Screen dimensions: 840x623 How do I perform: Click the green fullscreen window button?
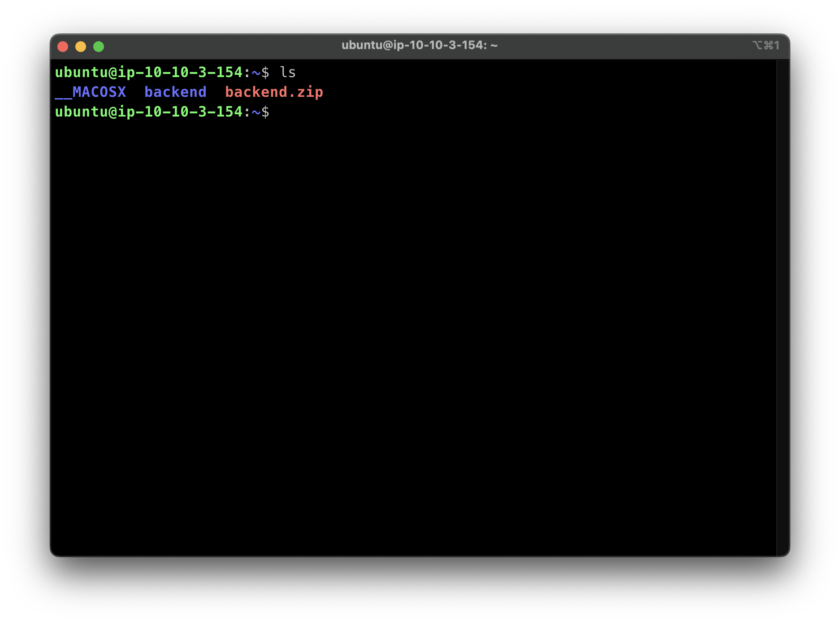coord(98,46)
